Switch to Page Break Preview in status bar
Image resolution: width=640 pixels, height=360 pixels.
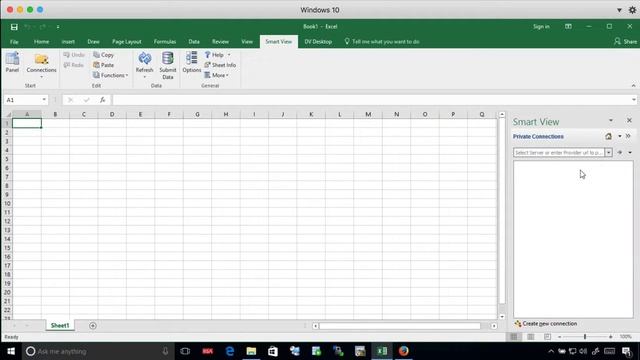click(547, 337)
